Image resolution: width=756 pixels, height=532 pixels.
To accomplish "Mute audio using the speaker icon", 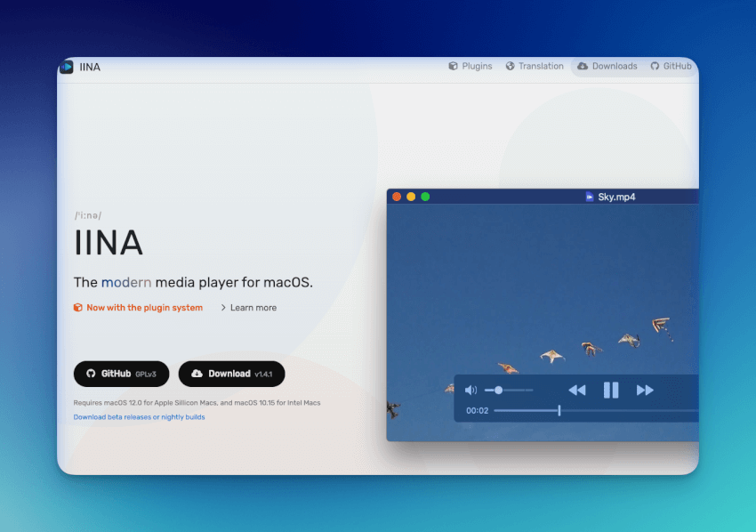I will [470, 390].
